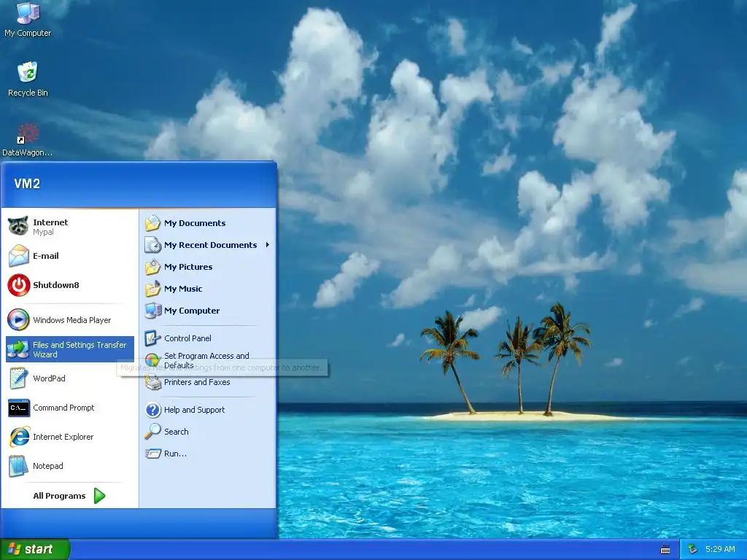747x560 pixels.
Task: Expand All Programs with the green arrow
Action: pyautogui.click(x=99, y=496)
